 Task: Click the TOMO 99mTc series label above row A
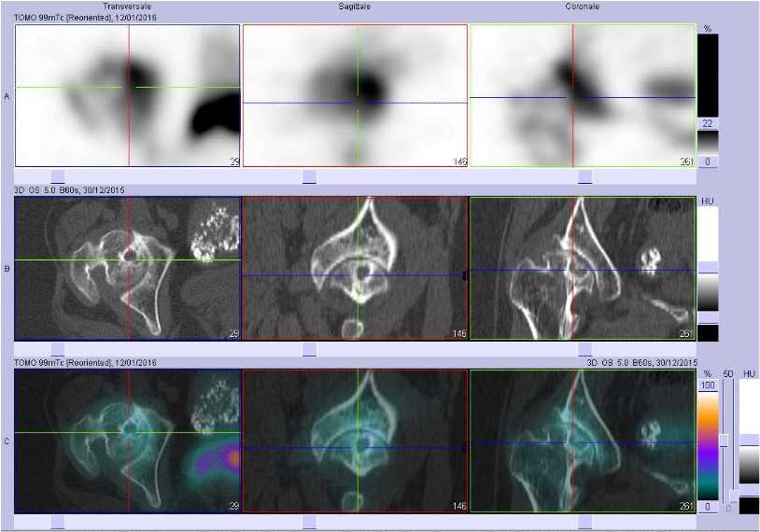click(x=86, y=18)
